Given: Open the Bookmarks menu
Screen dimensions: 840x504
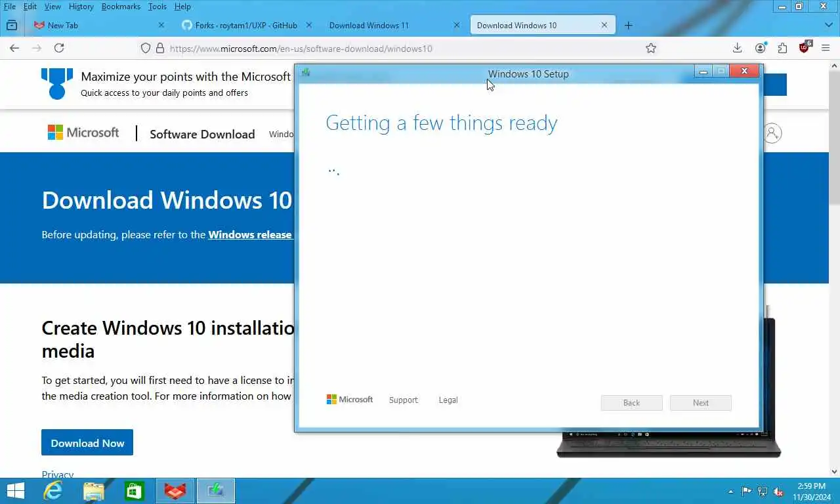Looking at the screenshot, I should [121, 7].
